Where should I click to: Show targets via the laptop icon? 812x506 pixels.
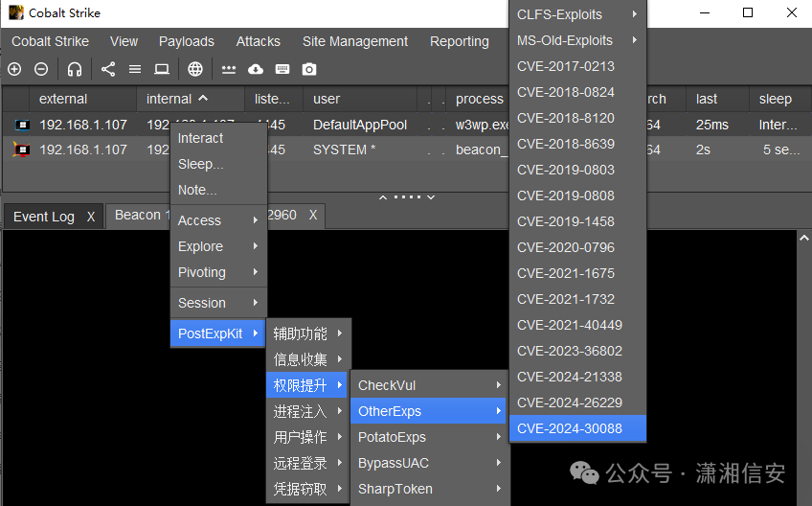[x=162, y=69]
